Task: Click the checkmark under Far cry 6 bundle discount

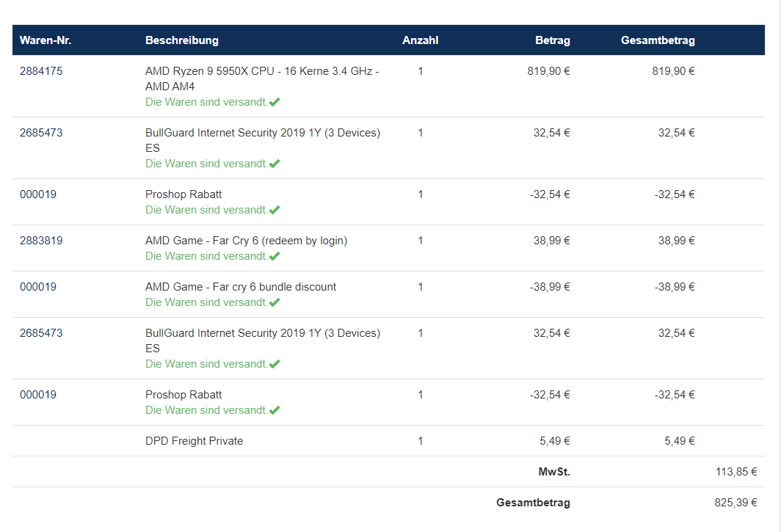Action: (275, 302)
